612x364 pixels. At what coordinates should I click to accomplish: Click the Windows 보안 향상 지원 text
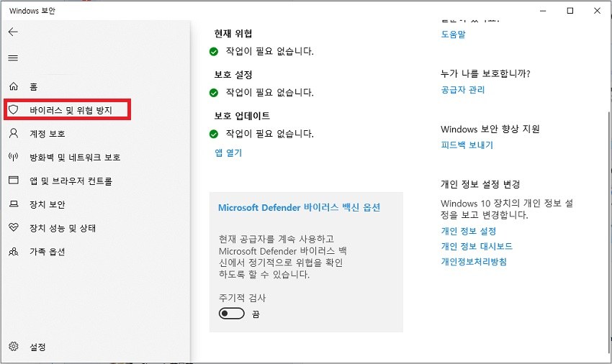490,129
